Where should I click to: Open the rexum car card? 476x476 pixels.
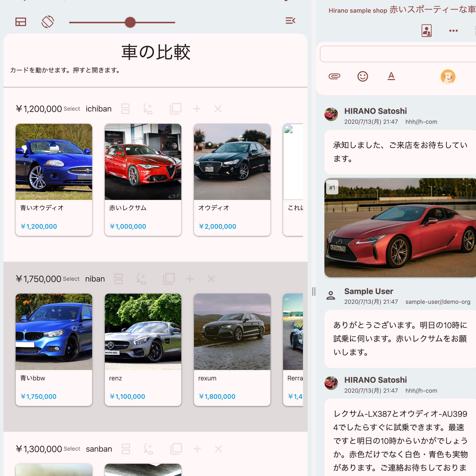click(232, 350)
